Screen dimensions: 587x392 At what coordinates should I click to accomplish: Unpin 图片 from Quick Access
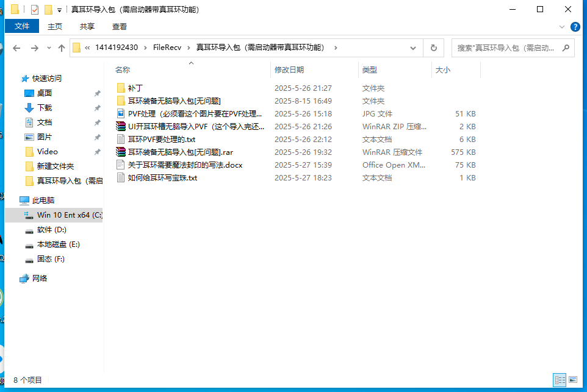(x=96, y=137)
